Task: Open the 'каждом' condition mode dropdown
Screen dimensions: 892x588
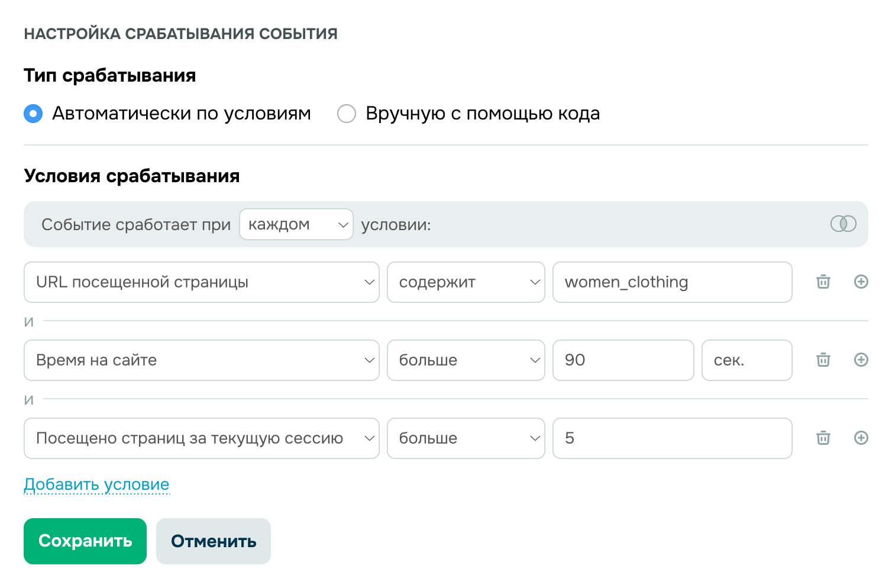Action: [296, 224]
